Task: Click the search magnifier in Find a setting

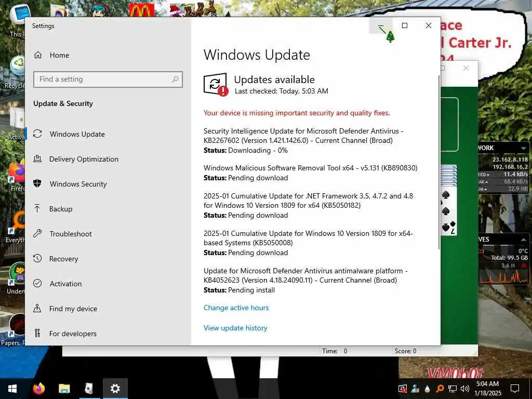Action: [175, 79]
